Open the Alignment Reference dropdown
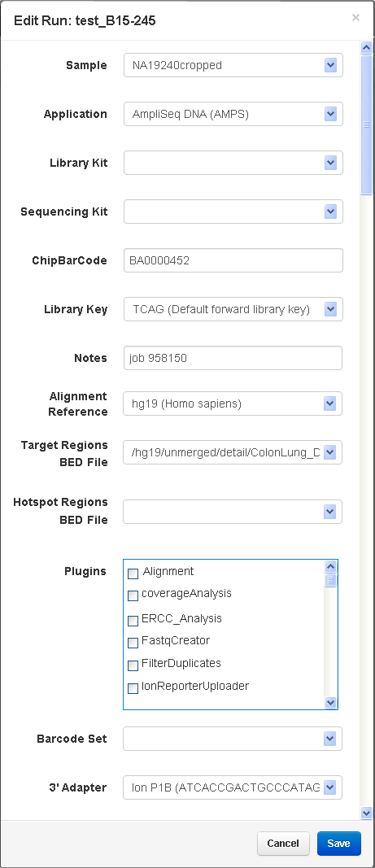375x868 pixels. coord(329,403)
